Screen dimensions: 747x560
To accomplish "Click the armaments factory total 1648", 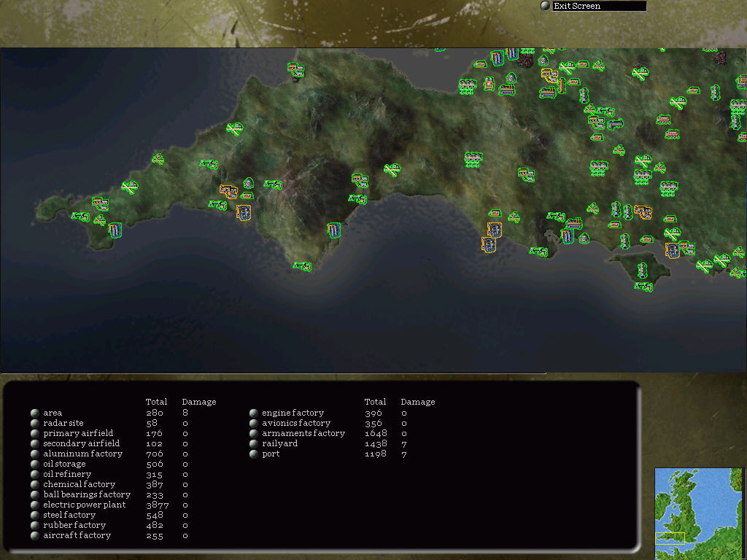I will coord(376,433).
